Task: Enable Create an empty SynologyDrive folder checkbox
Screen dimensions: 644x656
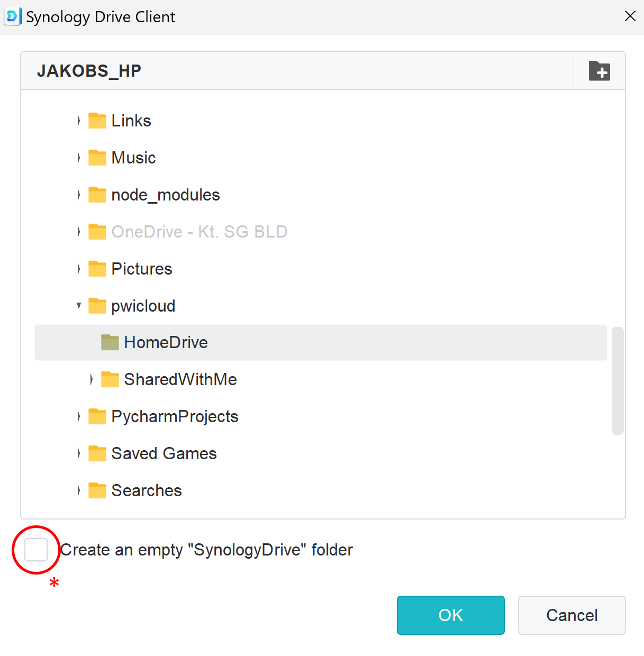Action: coord(36,550)
